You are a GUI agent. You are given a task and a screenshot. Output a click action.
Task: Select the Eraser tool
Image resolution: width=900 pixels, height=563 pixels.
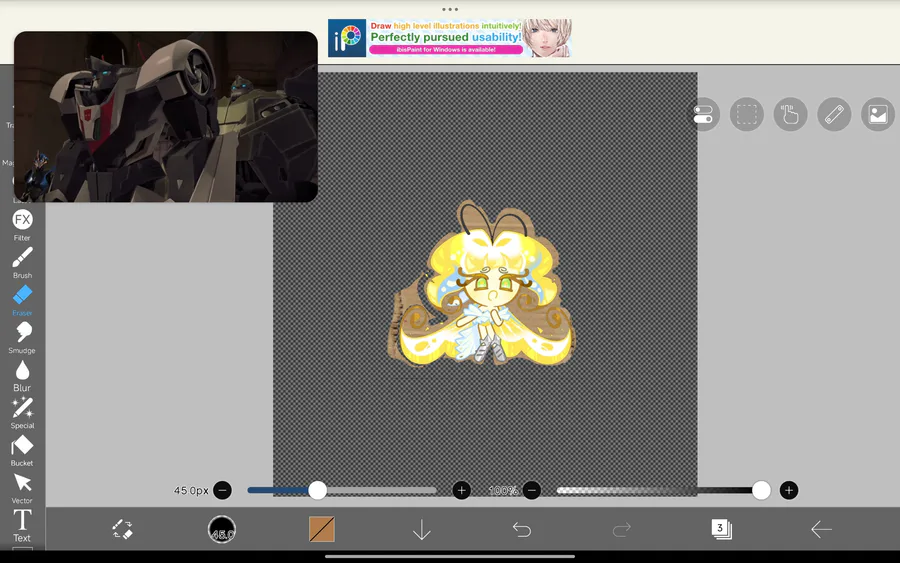[22, 300]
